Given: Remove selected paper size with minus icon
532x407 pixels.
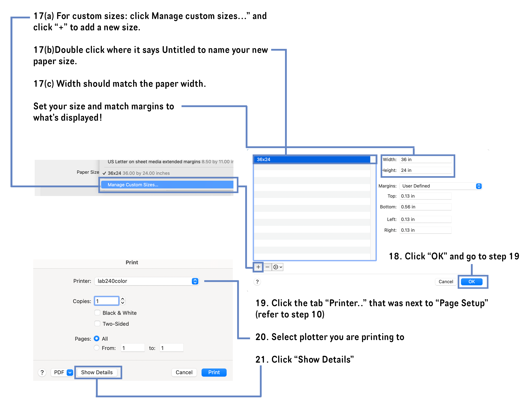Looking at the screenshot, I should click(267, 267).
